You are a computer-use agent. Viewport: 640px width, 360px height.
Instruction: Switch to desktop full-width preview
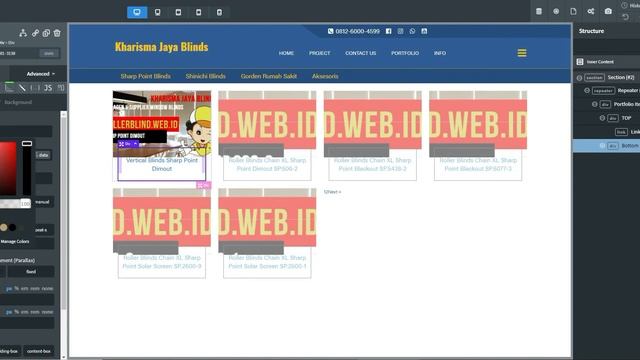137,12
